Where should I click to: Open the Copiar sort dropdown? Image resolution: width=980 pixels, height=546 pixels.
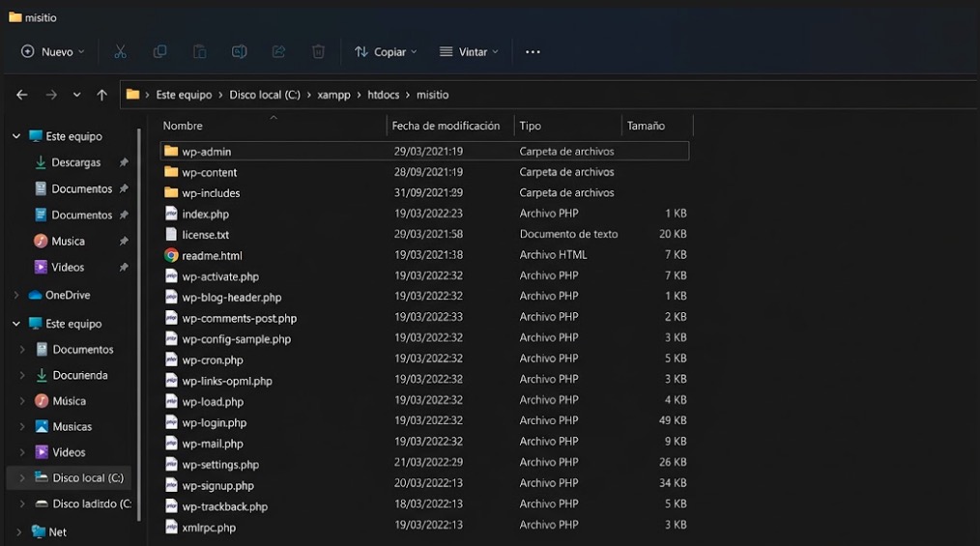pos(386,52)
